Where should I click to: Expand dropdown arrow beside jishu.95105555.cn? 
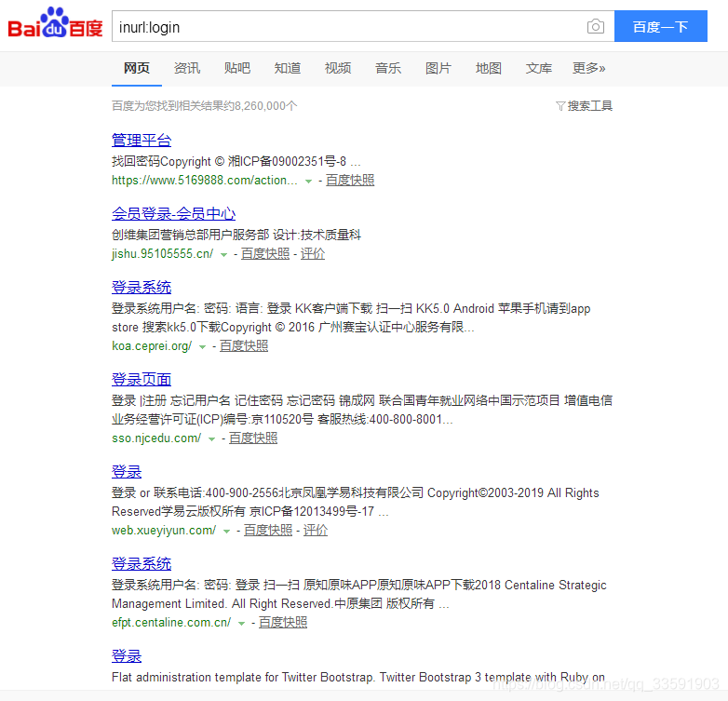coord(223,255)
